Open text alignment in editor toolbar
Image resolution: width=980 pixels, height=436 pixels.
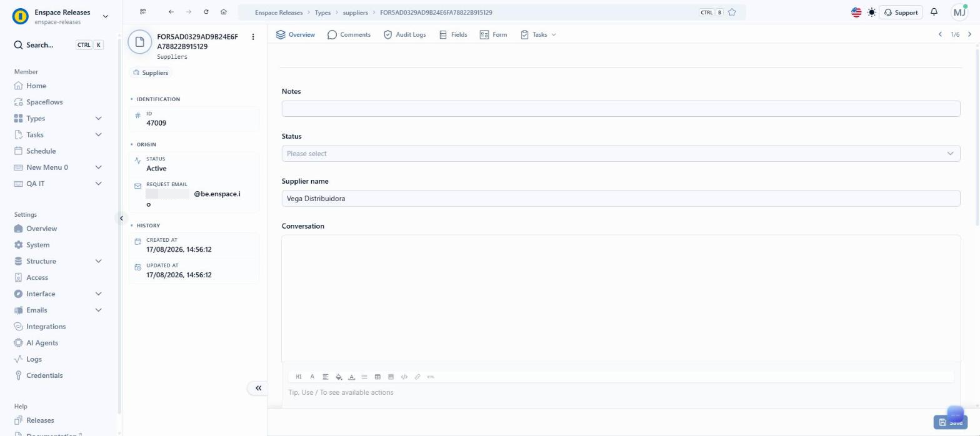(x=325, y=377)
